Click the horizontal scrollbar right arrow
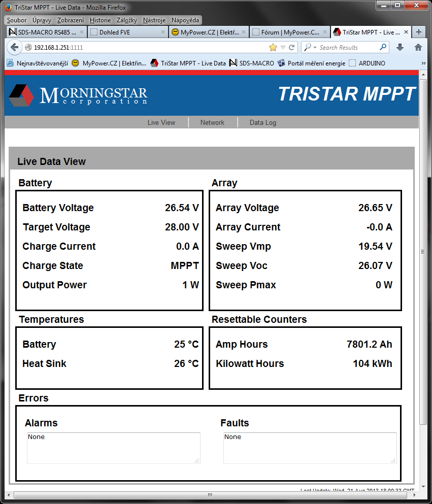432x504 pixels. point(414,495)
